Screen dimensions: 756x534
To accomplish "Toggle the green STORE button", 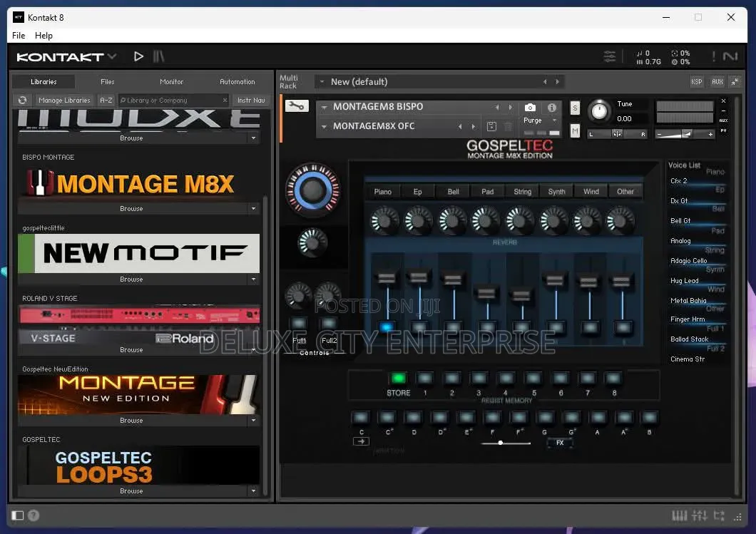I will coord(398,379).
